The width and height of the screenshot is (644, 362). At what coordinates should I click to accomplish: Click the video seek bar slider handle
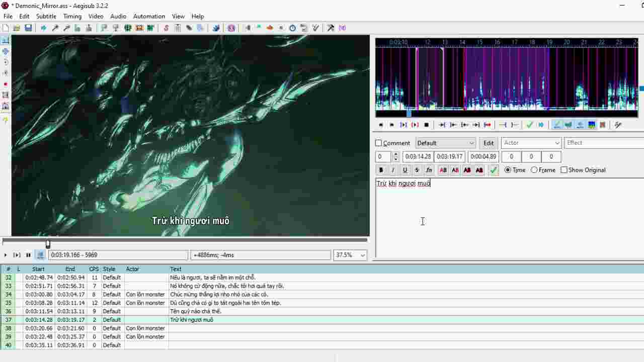point(48,244)
